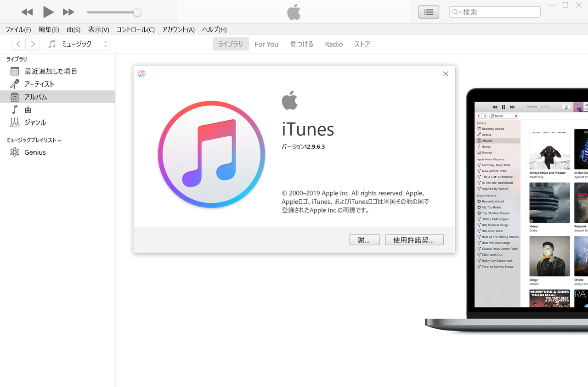This screenshot has width=588, height=387.
Task: Open the 使用許諾契約 (license agreement) button
Action: (x=414, y=239)
